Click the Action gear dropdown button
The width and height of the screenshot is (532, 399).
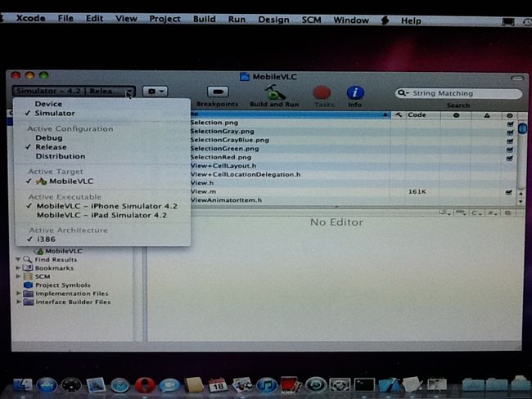pyautogui.click(x=155, y=92)
